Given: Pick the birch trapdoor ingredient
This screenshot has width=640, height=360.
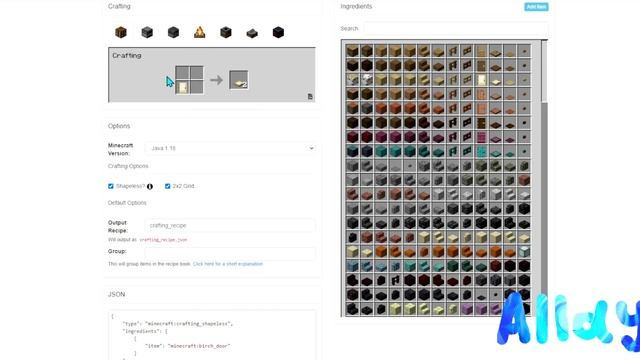Looking at the screenshot, I should [x=496, y=80].
